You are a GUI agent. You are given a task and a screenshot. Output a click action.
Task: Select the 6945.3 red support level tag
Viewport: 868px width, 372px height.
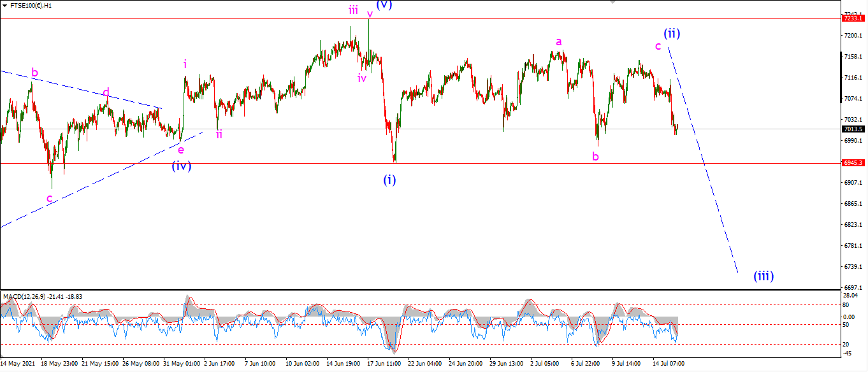[x=853, y=163]
